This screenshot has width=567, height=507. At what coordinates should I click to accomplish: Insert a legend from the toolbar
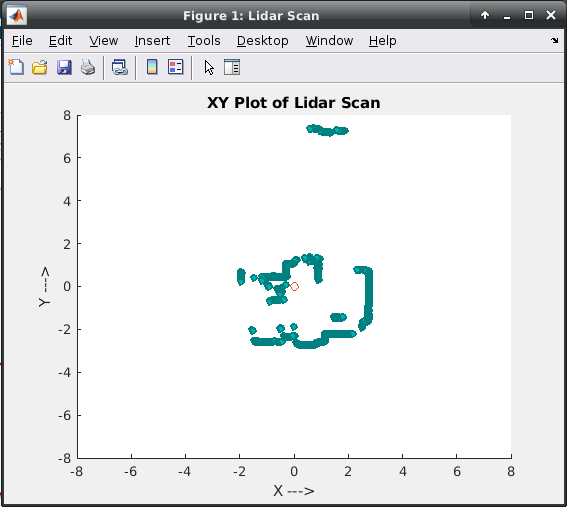(x=176, y=67)
